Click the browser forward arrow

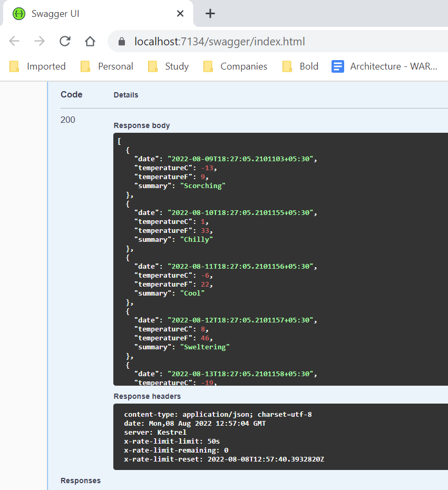tap(40, 42)
